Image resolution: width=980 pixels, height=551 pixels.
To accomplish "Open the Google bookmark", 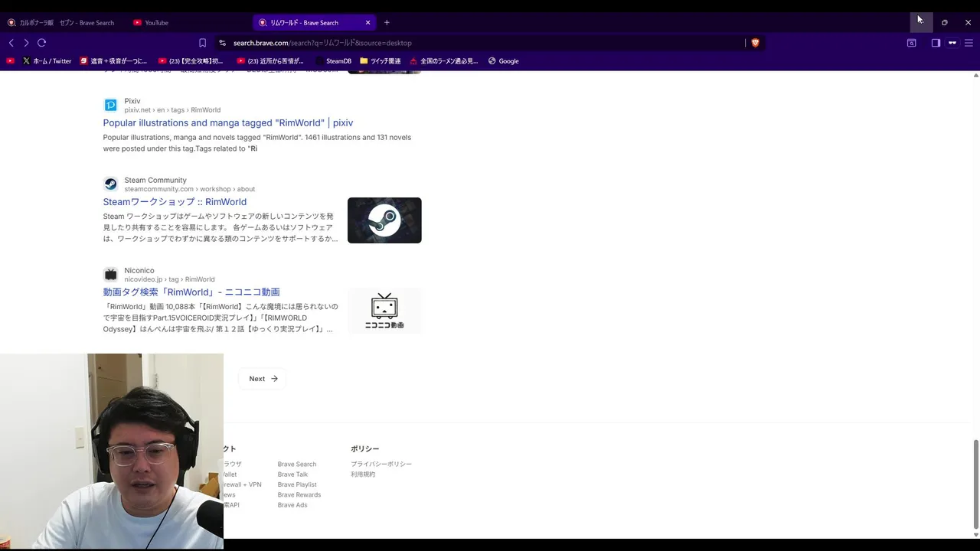I will coord(504,61).
